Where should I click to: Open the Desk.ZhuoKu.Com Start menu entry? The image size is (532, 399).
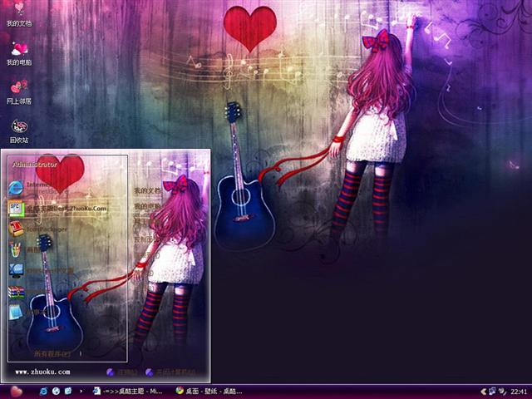pyautogui.click(x=57, y=209)
